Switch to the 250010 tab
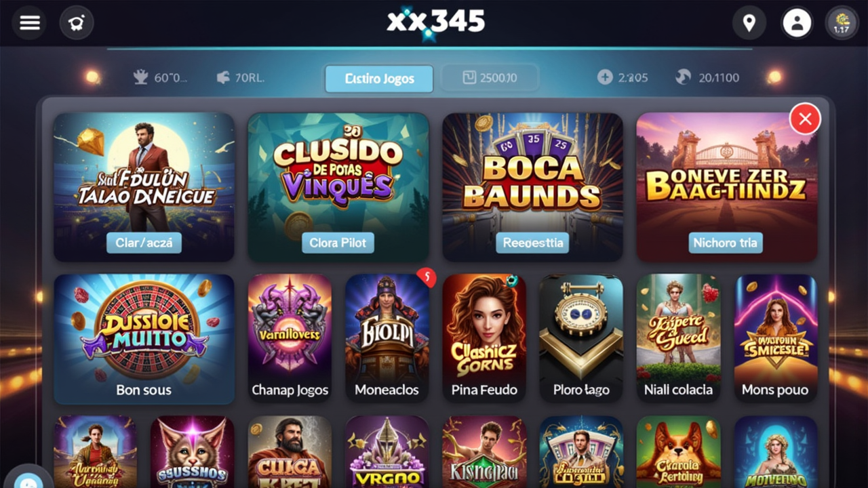The width and height of the screenshot is (868, 488). [490, 78]
